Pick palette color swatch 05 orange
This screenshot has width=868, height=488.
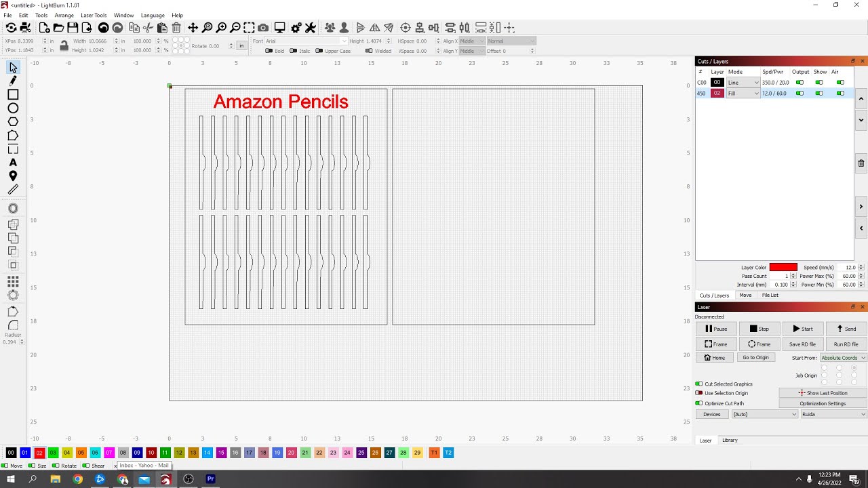[x=81, y=453]
